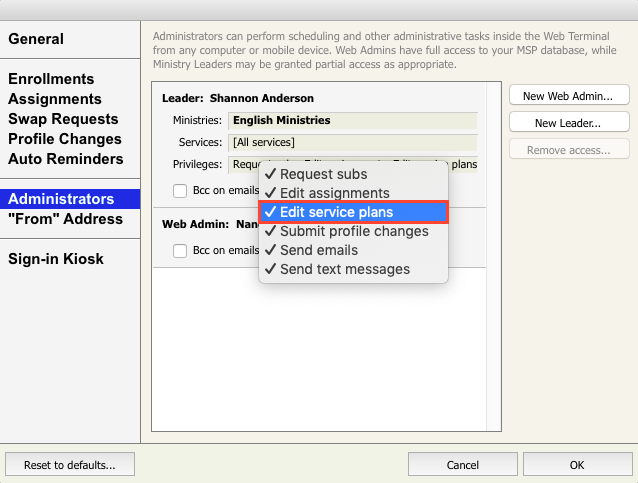Click the New Web Admin button

[x=568, y=96]
